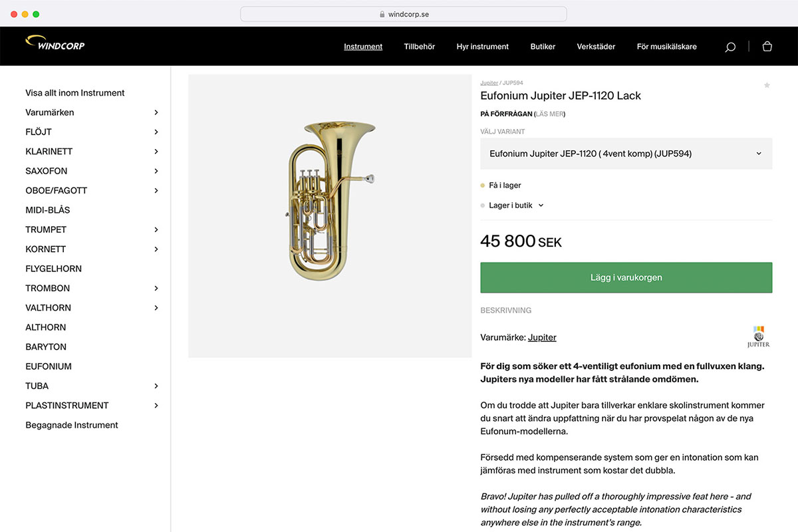The height and width of the screenshot is (532, 798).
Task: Open Begagnade Instrument category
Action: point(72,425)
